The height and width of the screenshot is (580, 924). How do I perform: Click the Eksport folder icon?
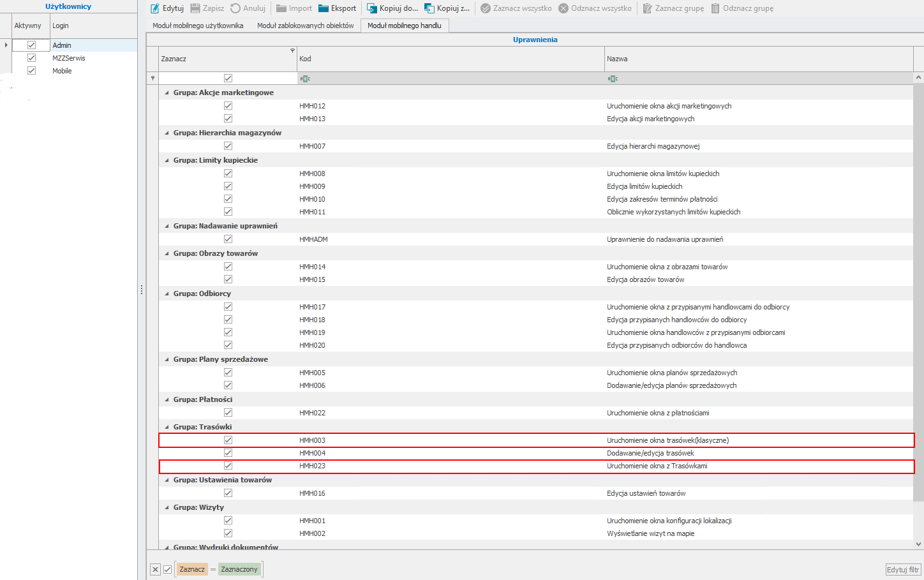point(324,8)
